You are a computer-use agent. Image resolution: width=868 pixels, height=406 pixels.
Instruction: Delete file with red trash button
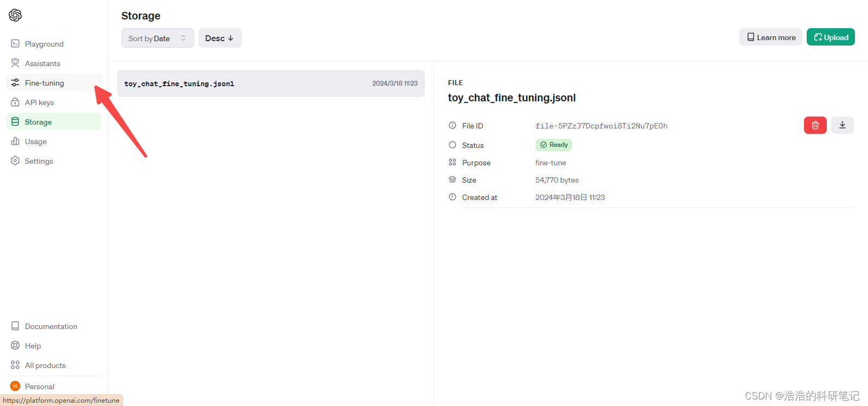click(815, 125)
